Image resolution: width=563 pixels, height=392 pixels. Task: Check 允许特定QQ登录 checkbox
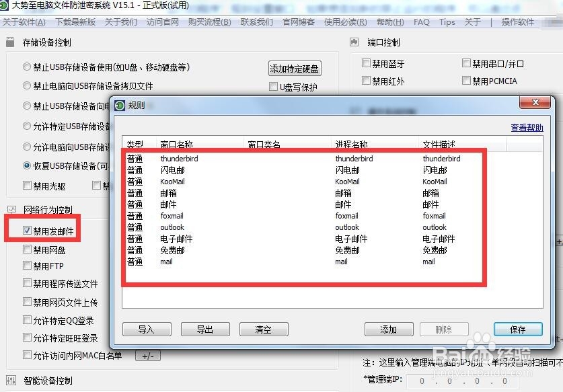[27, 319]
